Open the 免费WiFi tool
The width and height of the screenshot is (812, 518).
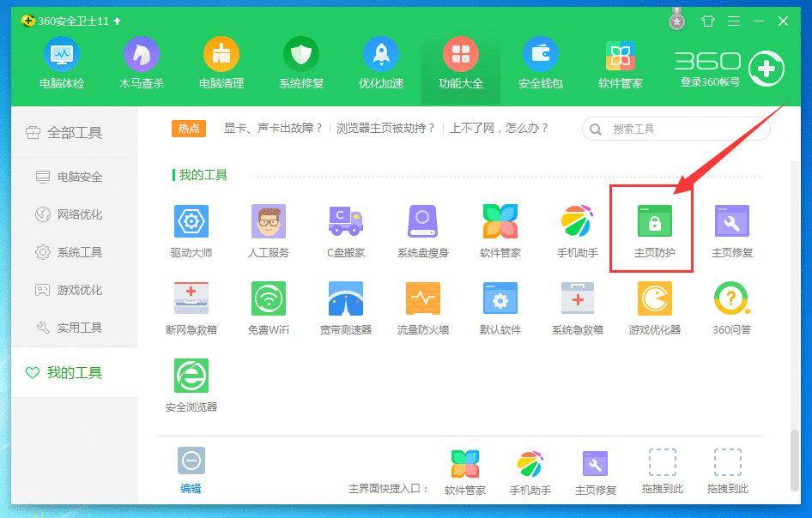point(268,302)
